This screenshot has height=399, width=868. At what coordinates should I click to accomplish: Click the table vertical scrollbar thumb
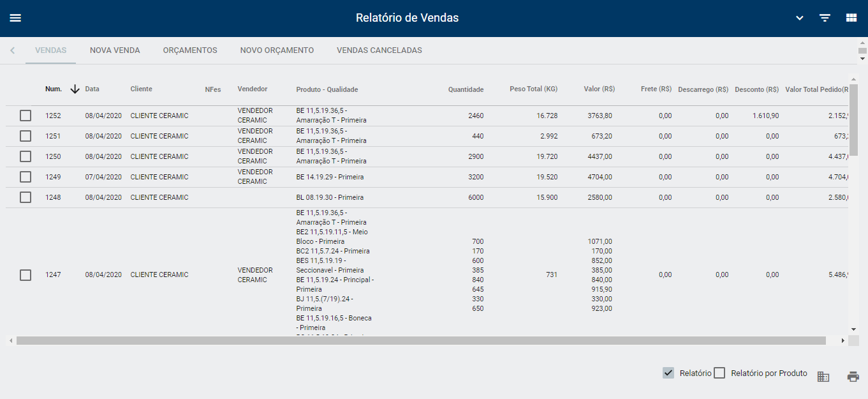click(854, 120)
